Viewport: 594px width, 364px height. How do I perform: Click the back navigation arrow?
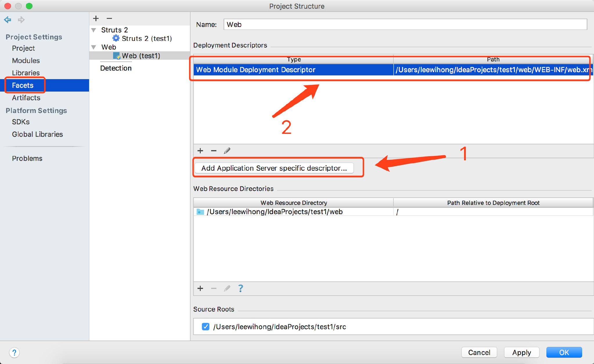[8, 20]
